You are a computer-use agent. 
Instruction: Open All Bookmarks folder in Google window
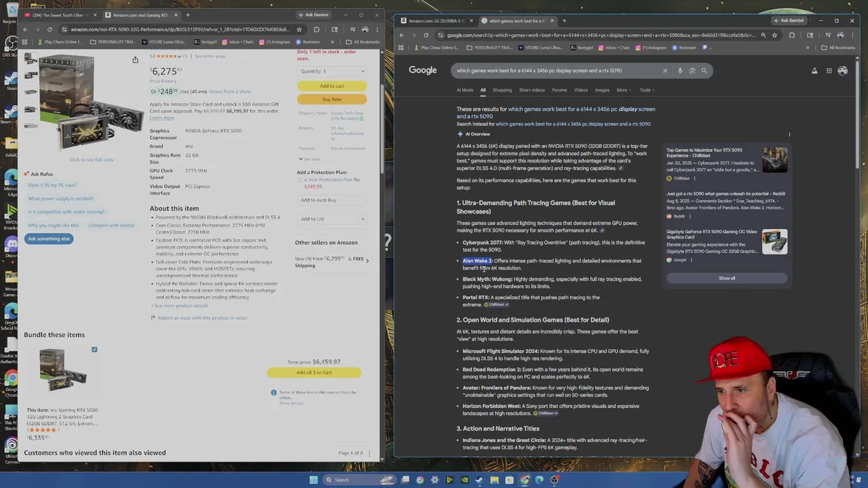tap(837, 48)
